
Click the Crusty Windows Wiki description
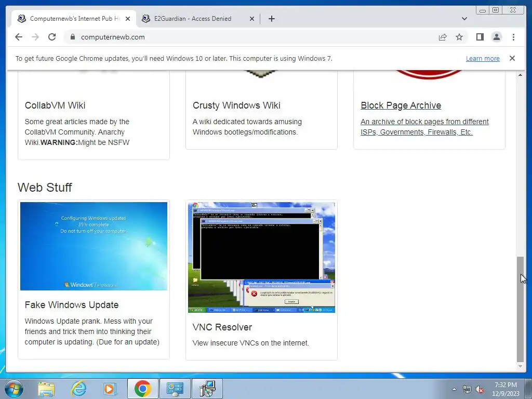pyautogui.click(x=247, y=127)
